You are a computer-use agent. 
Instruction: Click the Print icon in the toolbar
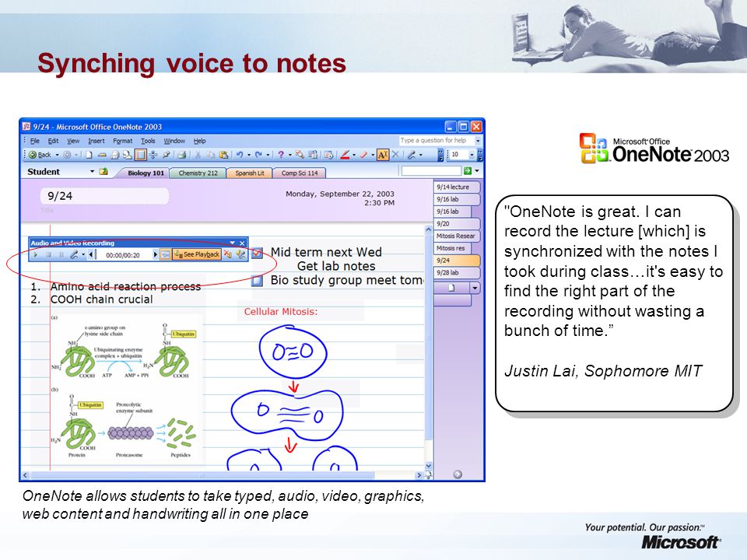(x=181, y=155)
